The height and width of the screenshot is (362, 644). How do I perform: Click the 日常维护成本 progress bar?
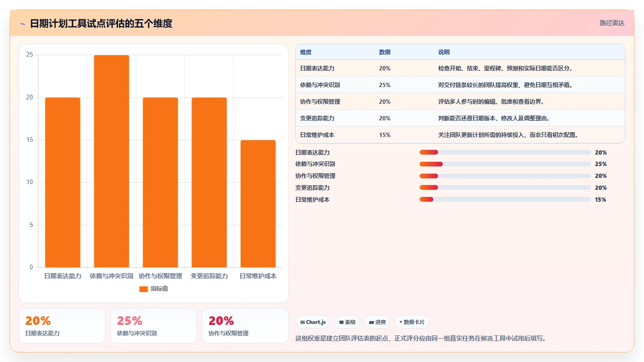[x=505, y=199]
